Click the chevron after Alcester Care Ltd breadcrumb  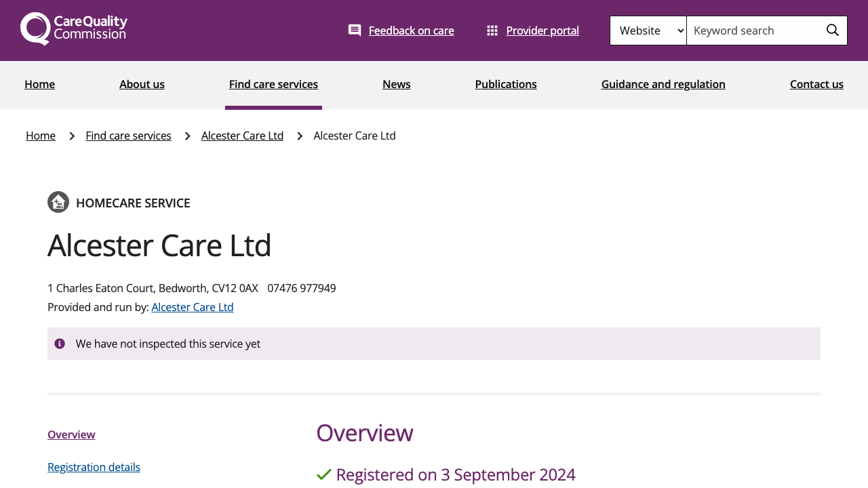298,135
